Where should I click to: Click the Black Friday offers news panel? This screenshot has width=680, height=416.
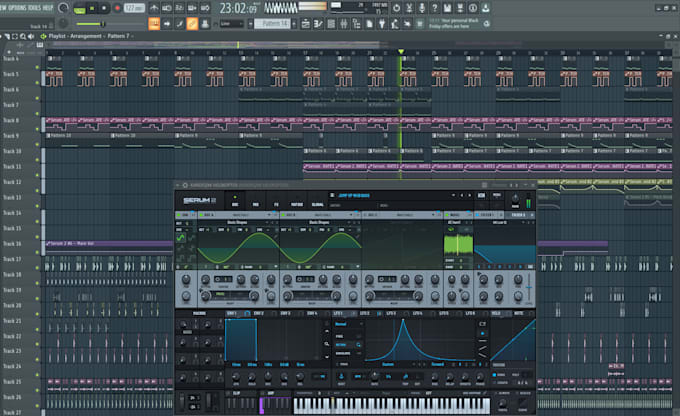454,23
